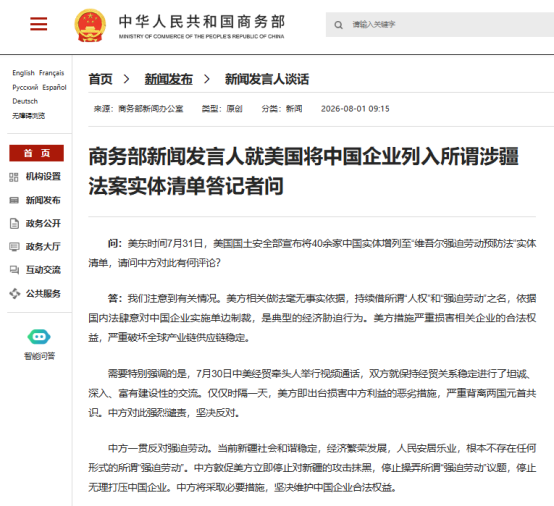
Task: Open 新闻发布 breadcrumb link
Action: coord(169,79)
